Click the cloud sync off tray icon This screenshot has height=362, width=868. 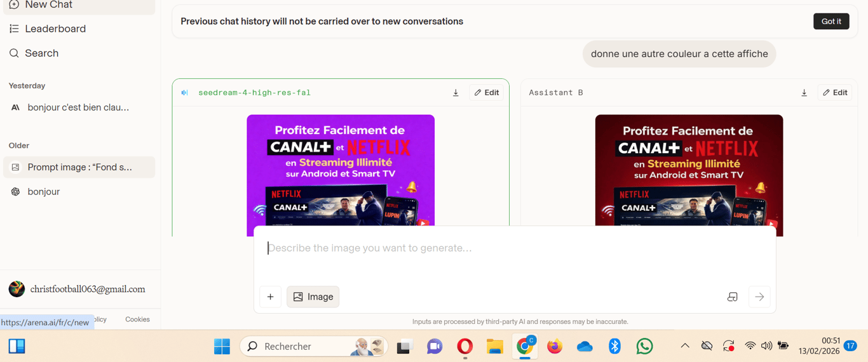pos(707,346)
